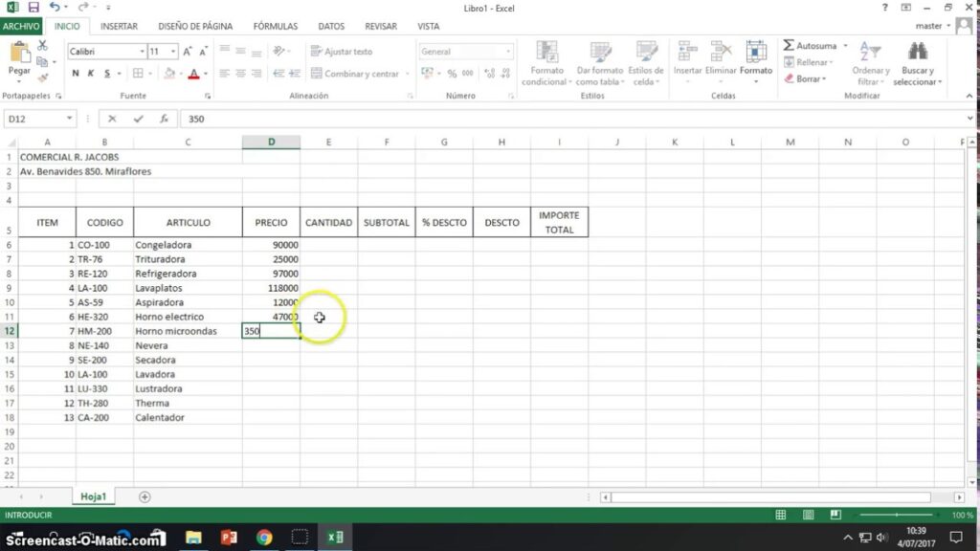Open the ARCHIVO file menu
The height and width of the screenshot is (551, 980).
(21, 26)
